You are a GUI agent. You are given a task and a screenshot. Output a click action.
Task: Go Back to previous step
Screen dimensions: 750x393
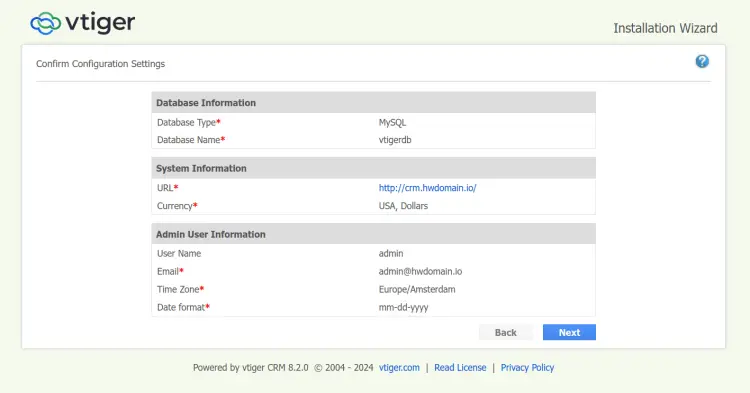tap(506, 332)
